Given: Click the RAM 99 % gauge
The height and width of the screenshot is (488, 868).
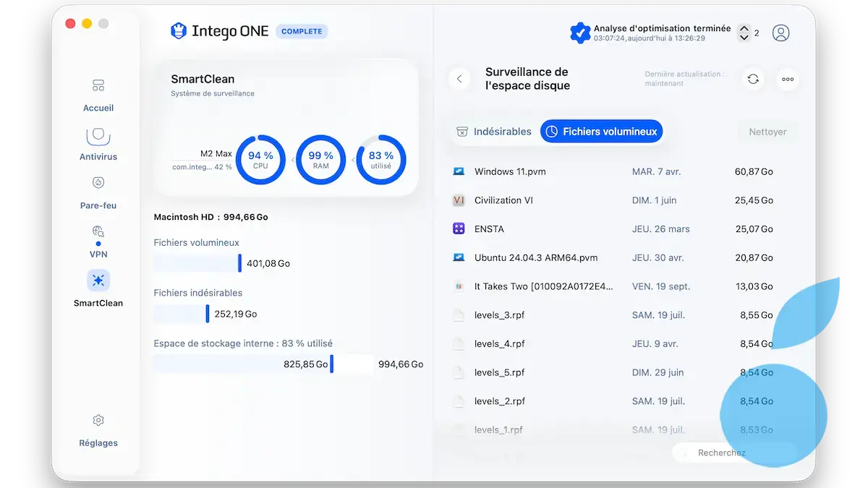Looking at the screenshot, I should pyautogui.click(x=320, y=160).
